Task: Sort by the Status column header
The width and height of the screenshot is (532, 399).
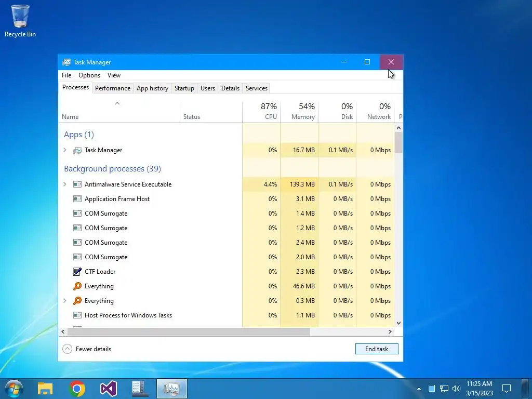Action: [x=211, y=112]
